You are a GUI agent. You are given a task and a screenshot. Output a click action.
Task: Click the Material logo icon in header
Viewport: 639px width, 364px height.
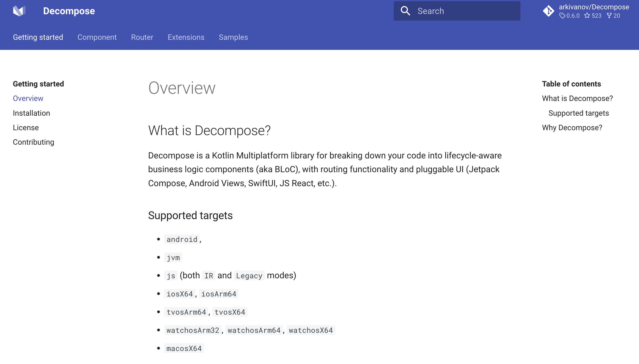[19, 11]
